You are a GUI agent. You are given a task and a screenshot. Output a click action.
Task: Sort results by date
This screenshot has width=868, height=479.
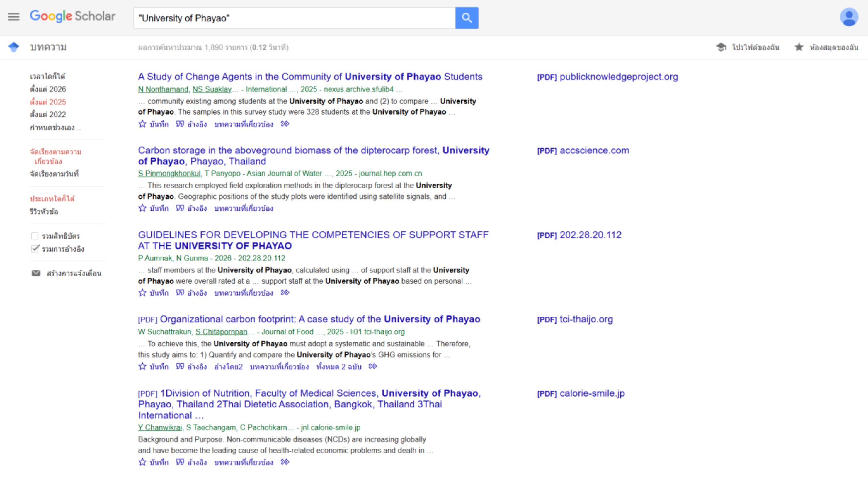tap(54, 174)
